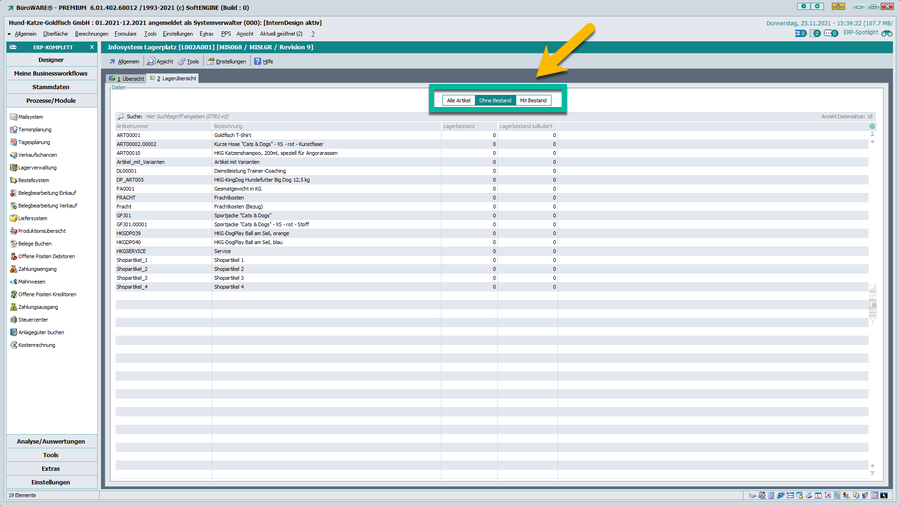Select the 'Mit Bestand' filter
This screenshot has height=506, width=900.
click(x=533, y=101)
